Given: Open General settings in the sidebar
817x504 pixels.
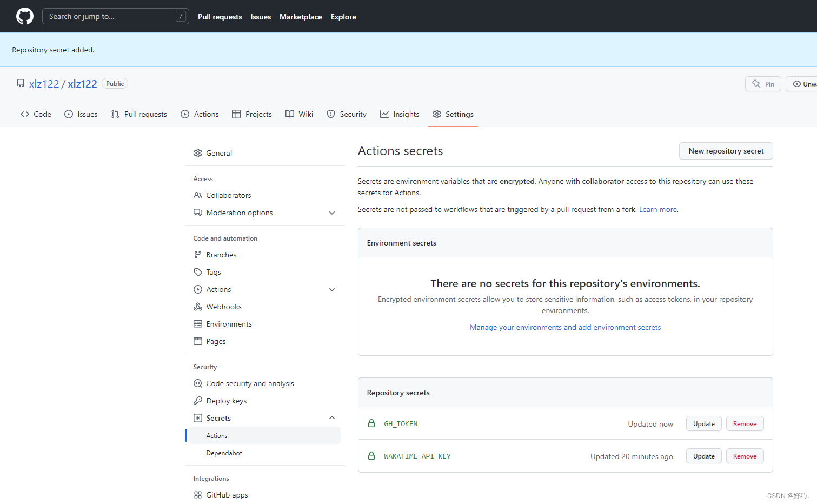Looking at the screenshot, I should (265, 153).
